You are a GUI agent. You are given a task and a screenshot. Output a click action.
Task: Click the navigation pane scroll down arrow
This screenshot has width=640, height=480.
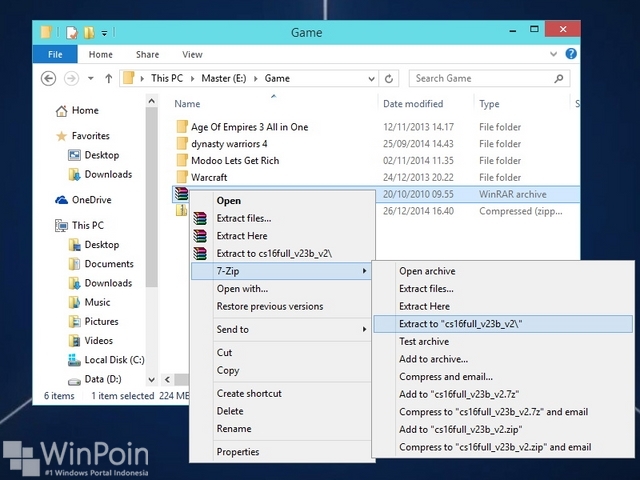(151, 380)
